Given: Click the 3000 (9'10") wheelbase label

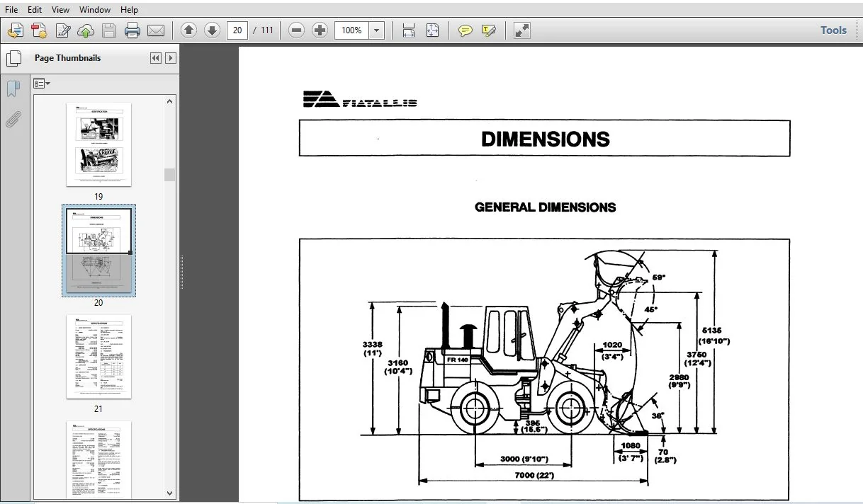Looking at the screenshot, I should click(524, 459).
